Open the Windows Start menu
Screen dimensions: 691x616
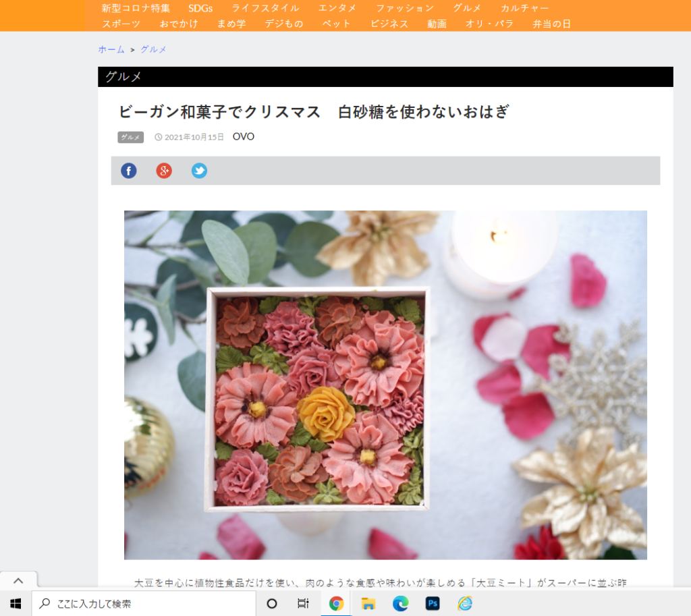tap(16, 603)
